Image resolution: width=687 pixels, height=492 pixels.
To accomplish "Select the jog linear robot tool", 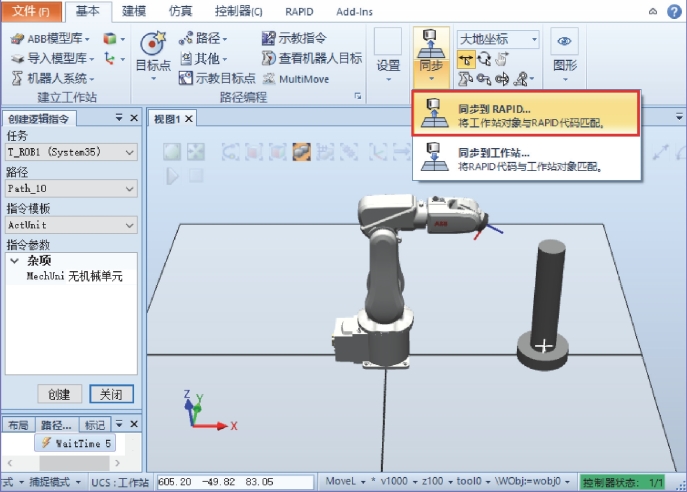I will point(465,79).
